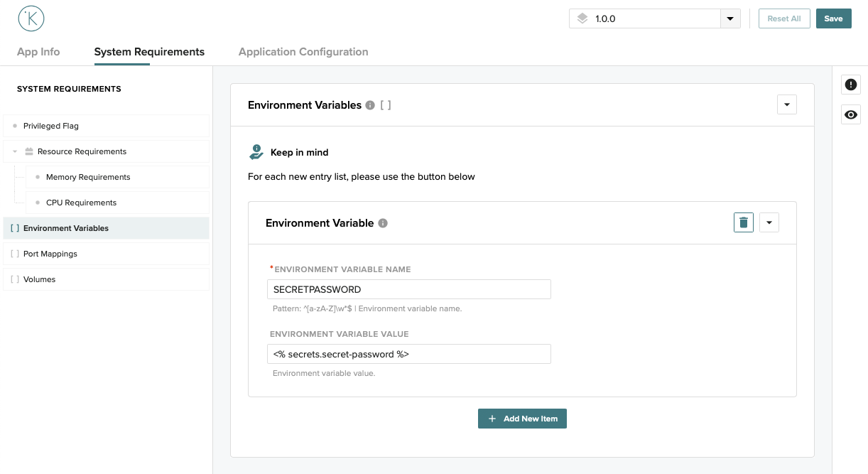This screenshot has width=868, height=474.
Task: Select Port Mappings in the sidebar
Action: (50, 254)
